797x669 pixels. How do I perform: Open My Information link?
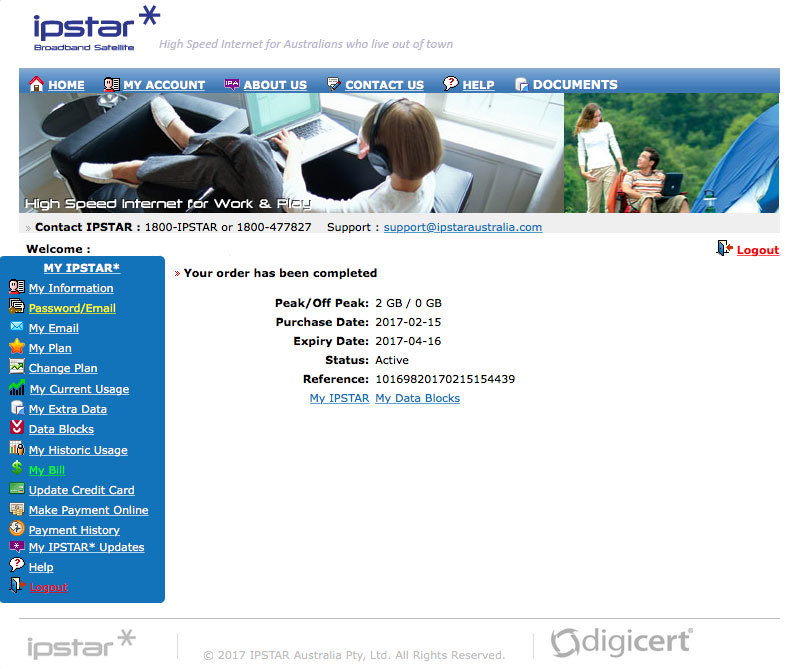(x=71, y=288)
